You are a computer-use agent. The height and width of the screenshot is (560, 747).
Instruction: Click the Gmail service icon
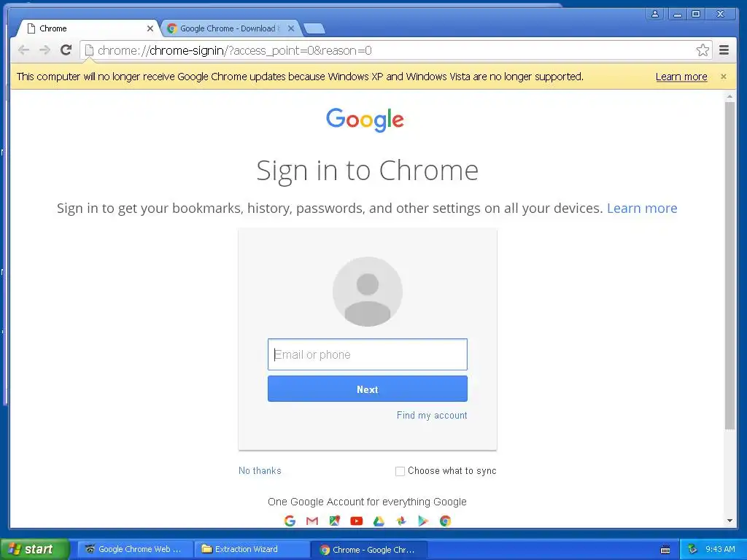(x=312, y=521)
